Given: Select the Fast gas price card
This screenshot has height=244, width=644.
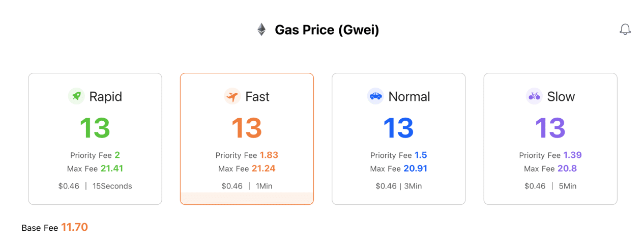Looking at the screenshot, I should pos(247,139).
